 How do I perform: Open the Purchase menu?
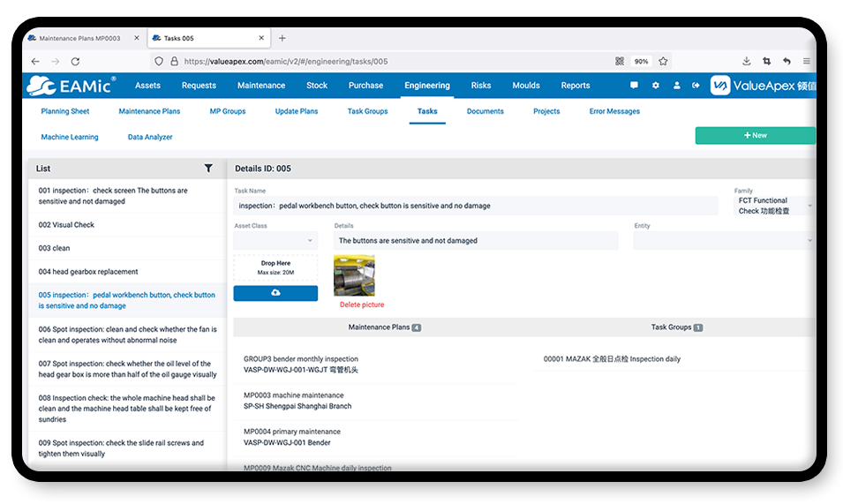click(365, 86)
